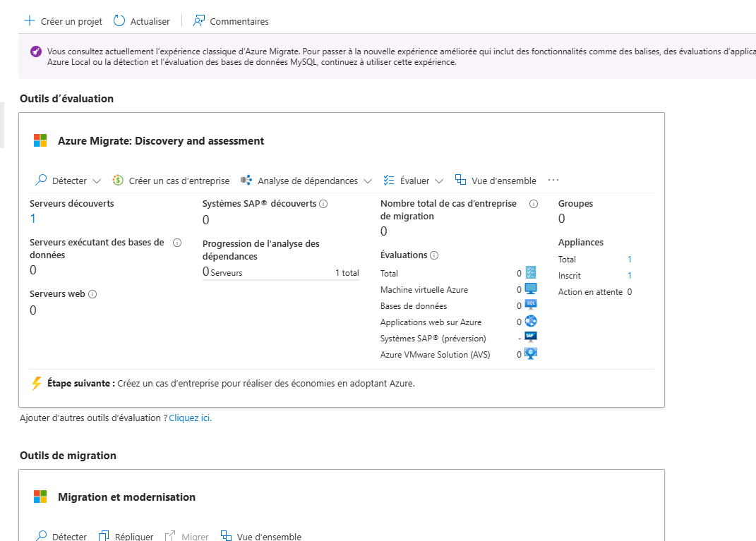
Task: Open Serveurs découverts count 1 link
Action: click(32, 219)
